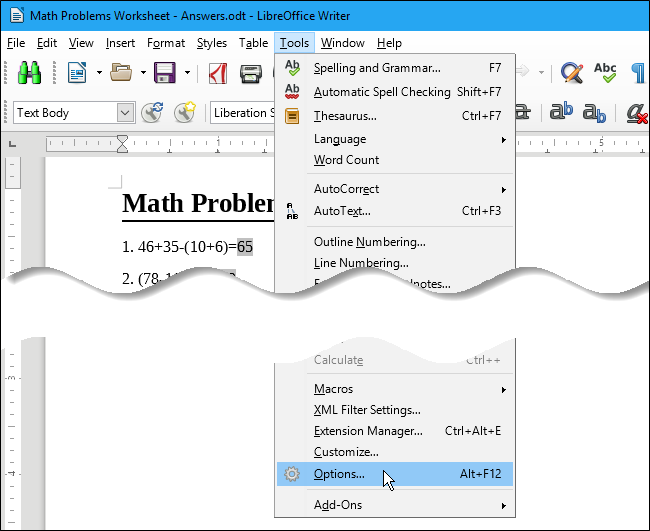650x531 pixels.
Task: Choose AutoText from the Tools menu
Action: click(394, 211)
